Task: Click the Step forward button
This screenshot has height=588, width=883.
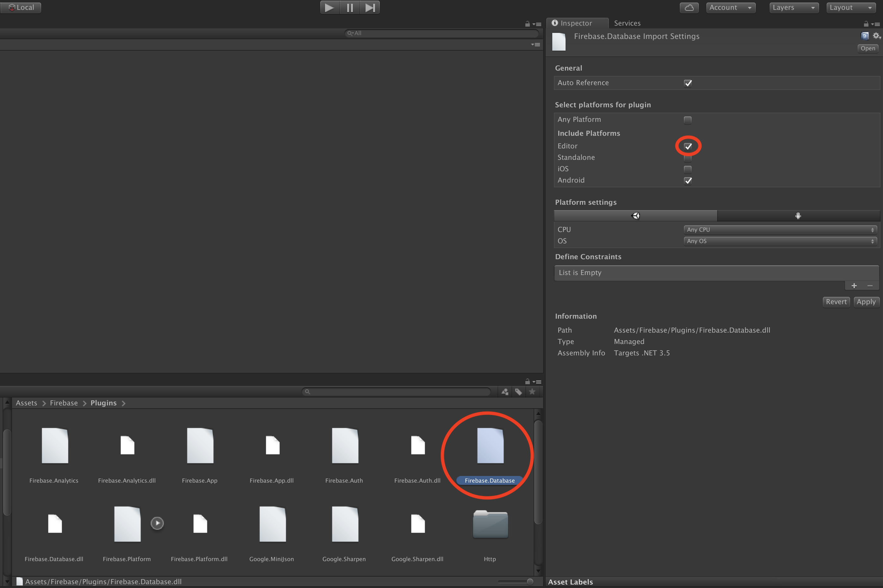Action: tap(370, 8)
